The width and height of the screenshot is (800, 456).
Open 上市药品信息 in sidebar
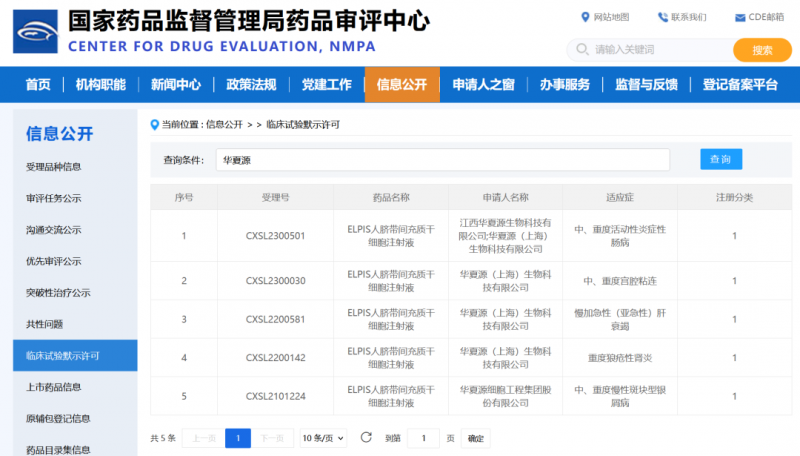54,387
